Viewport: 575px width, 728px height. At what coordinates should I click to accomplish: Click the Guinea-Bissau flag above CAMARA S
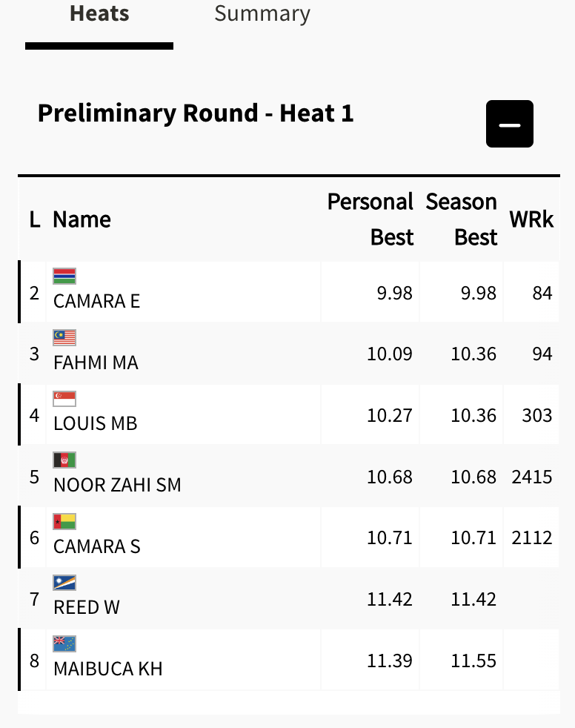coord(64,521)
